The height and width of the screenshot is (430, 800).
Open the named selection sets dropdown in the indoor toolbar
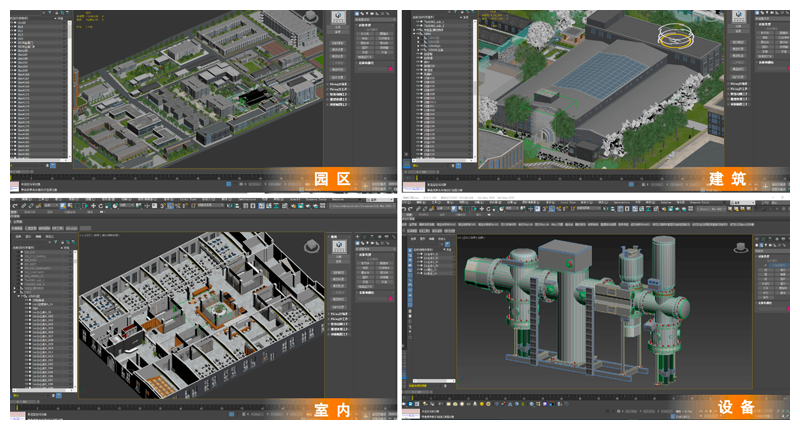click(x=211, y=206)
